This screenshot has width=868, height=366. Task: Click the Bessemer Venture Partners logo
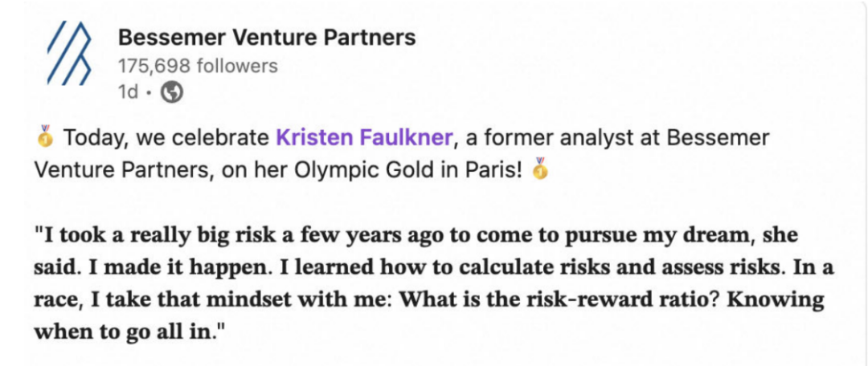(70, 53)
